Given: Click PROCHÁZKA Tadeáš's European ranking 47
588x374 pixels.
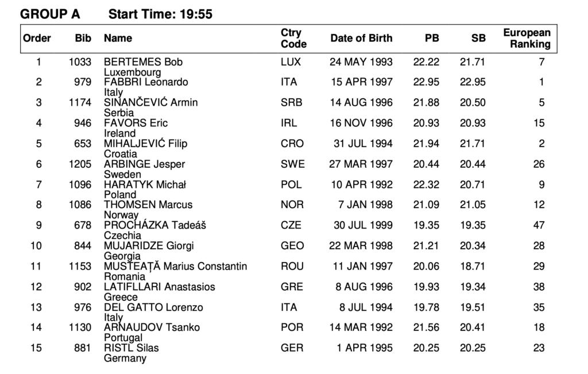Looking at the screenshot, I should (x=539, y=226).
